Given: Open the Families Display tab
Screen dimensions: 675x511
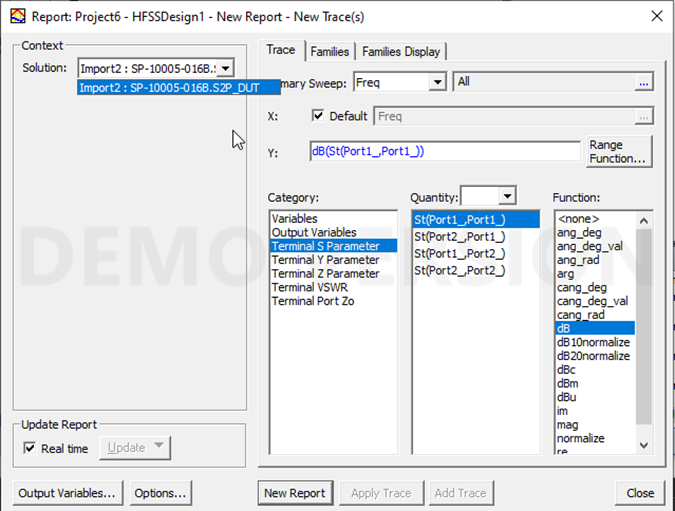Looking at the screenshot, I should tap(400, 51).
